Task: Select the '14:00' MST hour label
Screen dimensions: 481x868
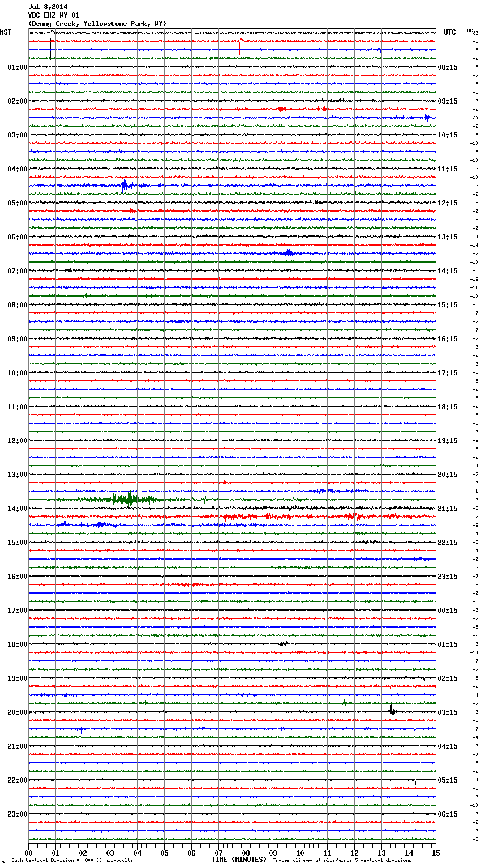Action: pyautogui.click(x=18, y=509)
